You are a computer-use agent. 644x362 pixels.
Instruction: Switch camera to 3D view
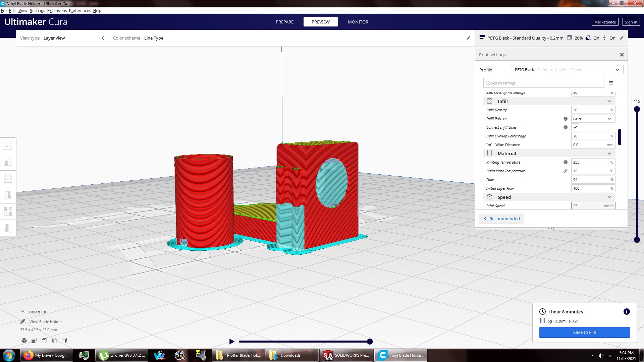click(x=24, y=341)
